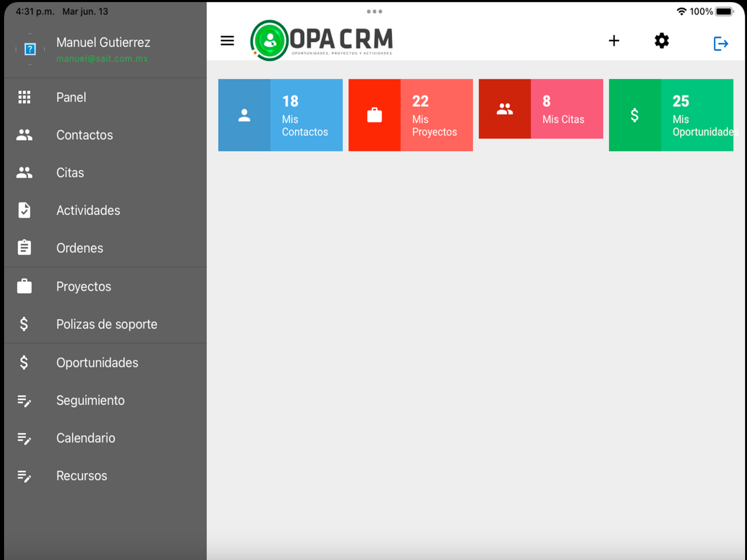Go to Ordenes in sidebar
The width and height of the screenshot is (747, 560).
[80, 248]
